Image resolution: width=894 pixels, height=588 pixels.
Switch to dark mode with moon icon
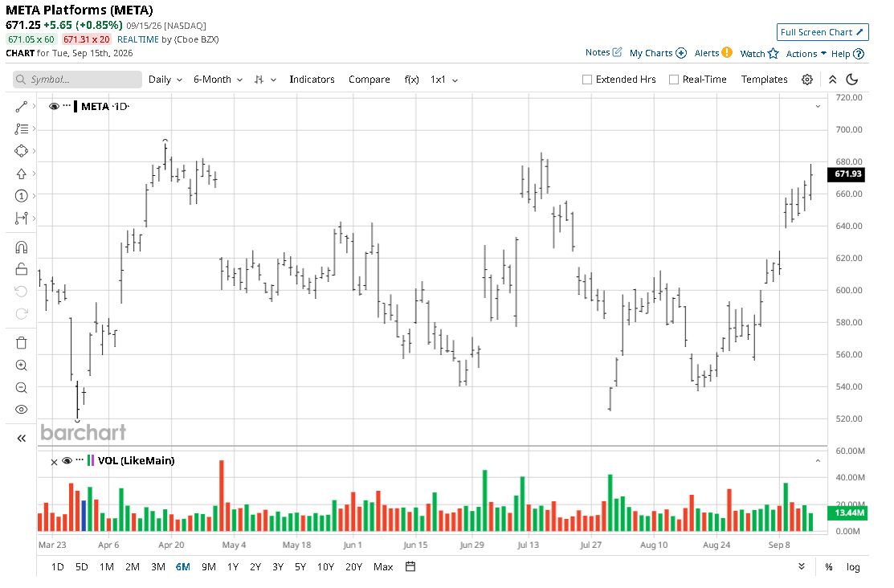click(x=851, y=80)
